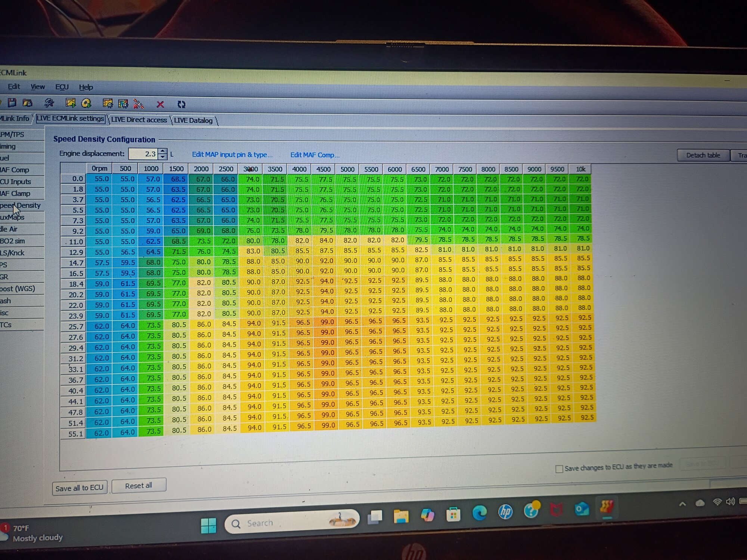
Task: Open Microsoft Store from the taskbar
Action: tap(453, 515)
